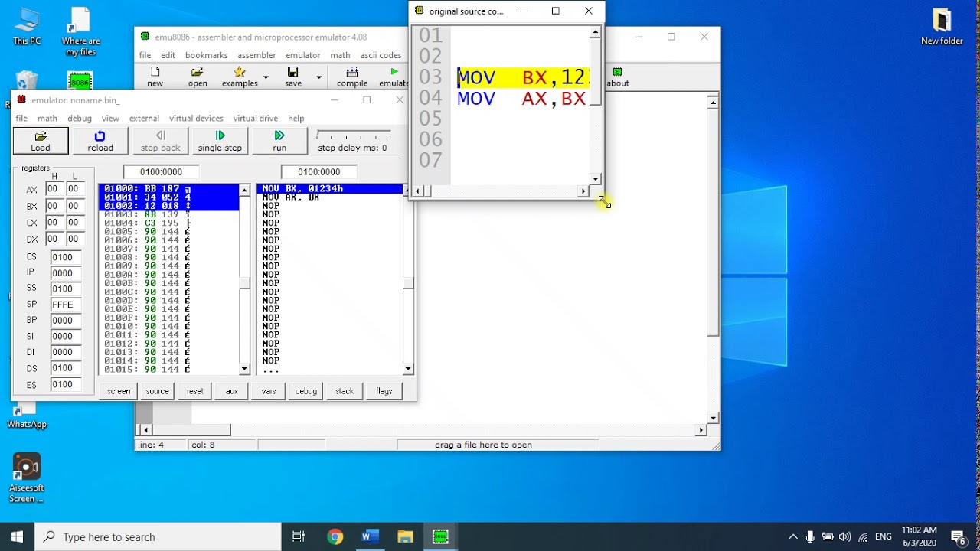Expand the save dropdown arrow
The image size is (980, 551).
pos(318,77)
